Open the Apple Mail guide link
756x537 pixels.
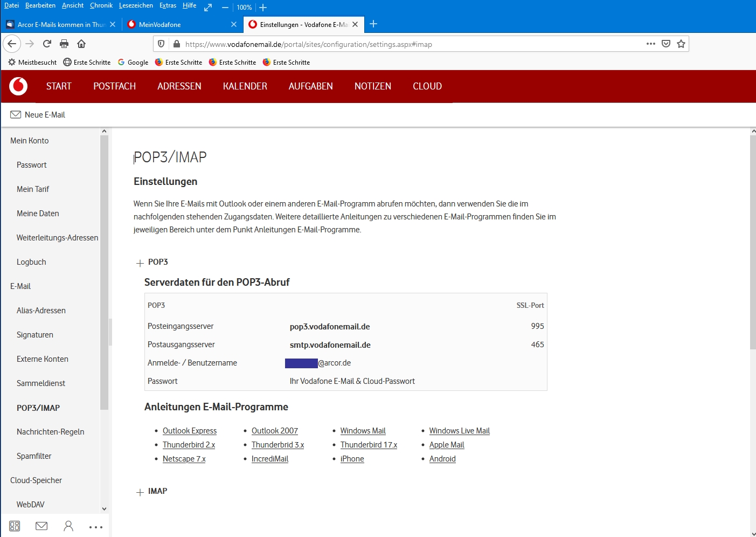447,445
